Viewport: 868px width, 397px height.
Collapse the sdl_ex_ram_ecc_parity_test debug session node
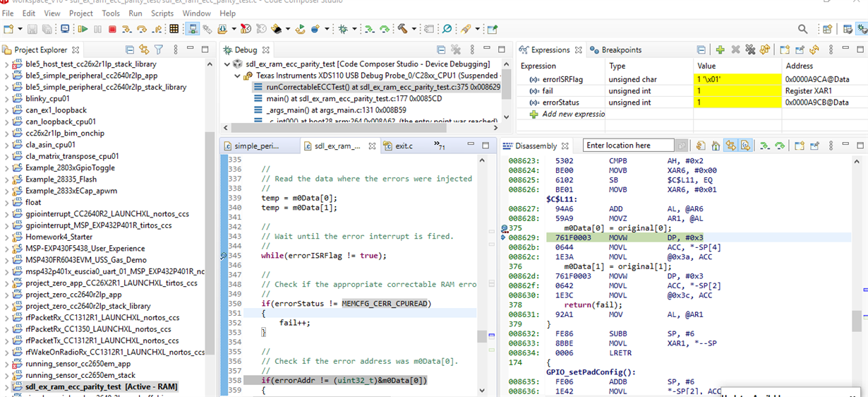227,64
